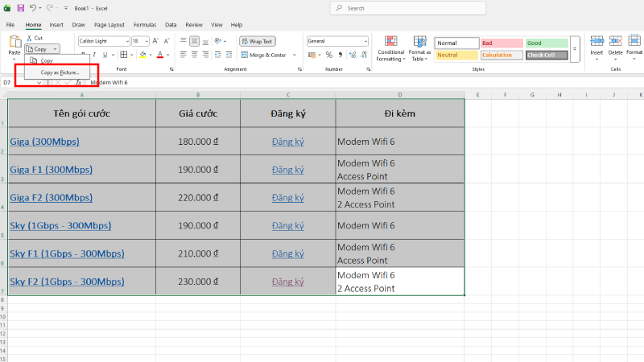Click the Save icon in title bar
The height and width of the screenshot is (362, 644).
[21, 7]
